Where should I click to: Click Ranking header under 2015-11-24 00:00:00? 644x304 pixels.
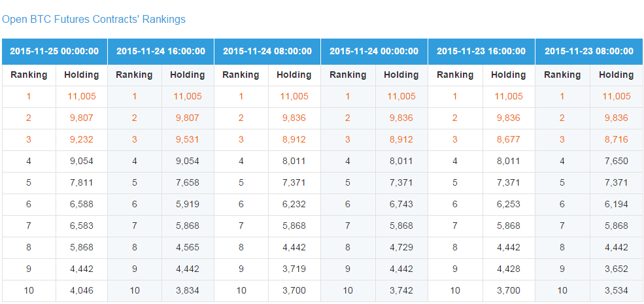[348, 75]
